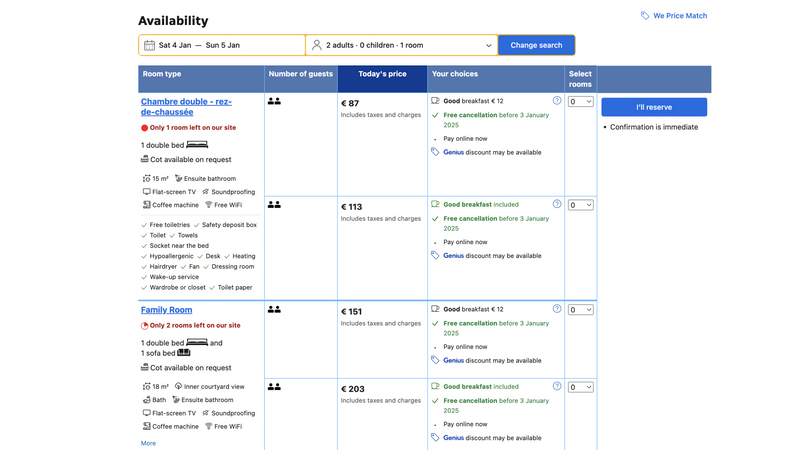Click Only 2 rooms left on our site
800x450 pixels.
coord(195,326)
